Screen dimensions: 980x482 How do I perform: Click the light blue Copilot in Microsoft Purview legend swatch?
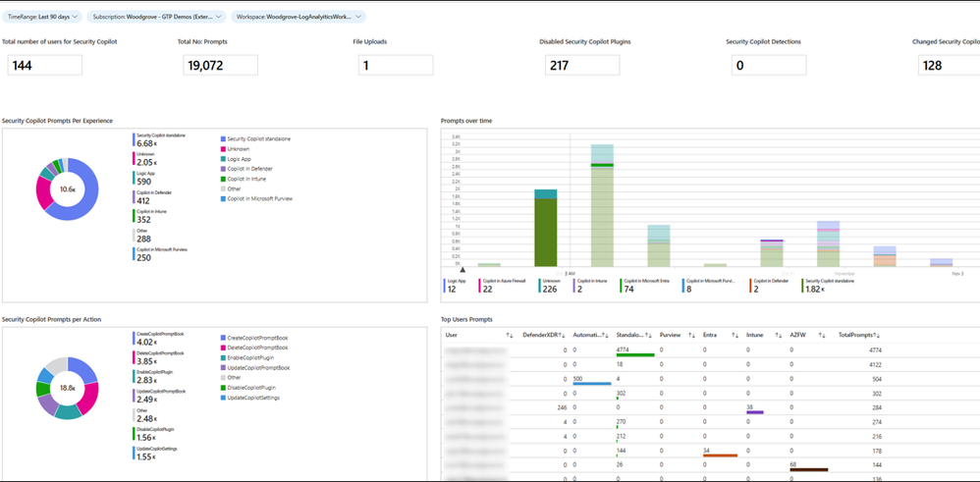point(223,199)
